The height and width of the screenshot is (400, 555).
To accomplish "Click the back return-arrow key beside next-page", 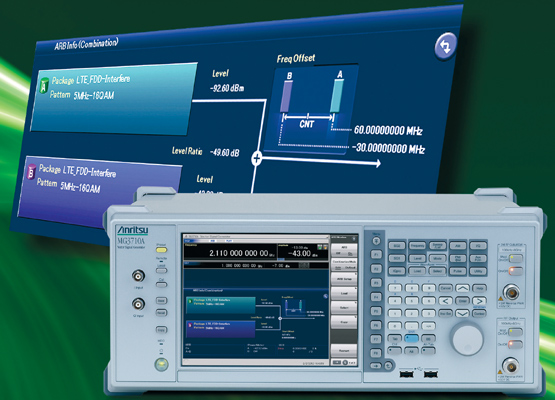I will click(x=389, y=365).
